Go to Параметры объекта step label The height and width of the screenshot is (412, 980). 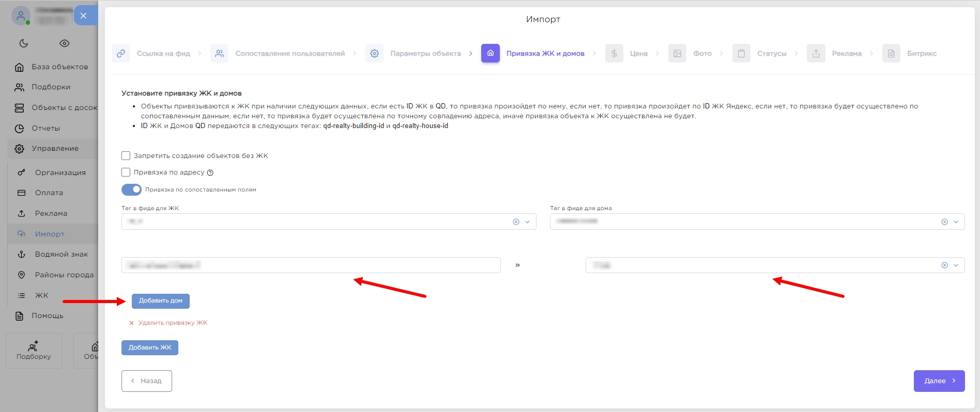(425, 53)
